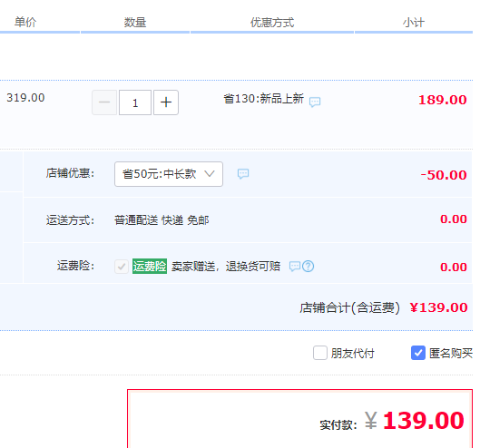This screenshot has height=448, width=480.
Task: Click the 省130:新品上新 discount text
Action: point(263,99)
